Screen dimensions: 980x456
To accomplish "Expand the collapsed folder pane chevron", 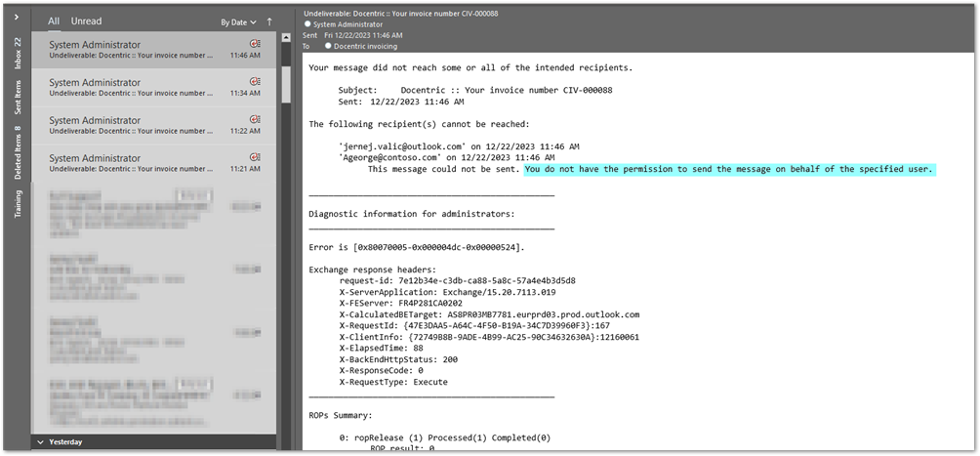I will click(x=17, y=19).
